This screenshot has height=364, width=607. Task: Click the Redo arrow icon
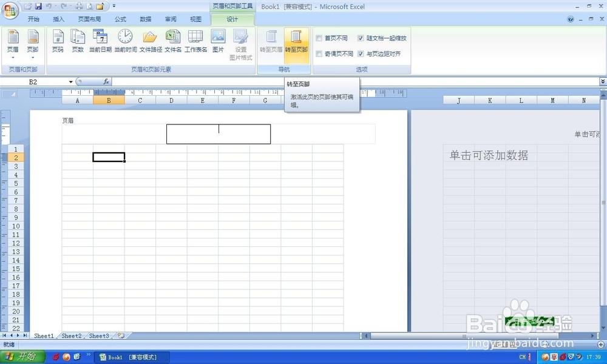64,6
